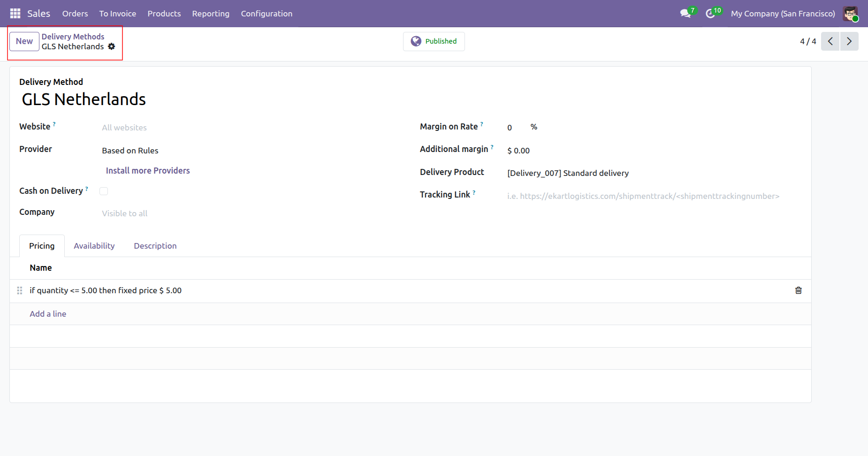This screenshot has height=456, width=868.
Task: Open the activities clock icon
Action: pyautogui.click(x=710, y=14)
